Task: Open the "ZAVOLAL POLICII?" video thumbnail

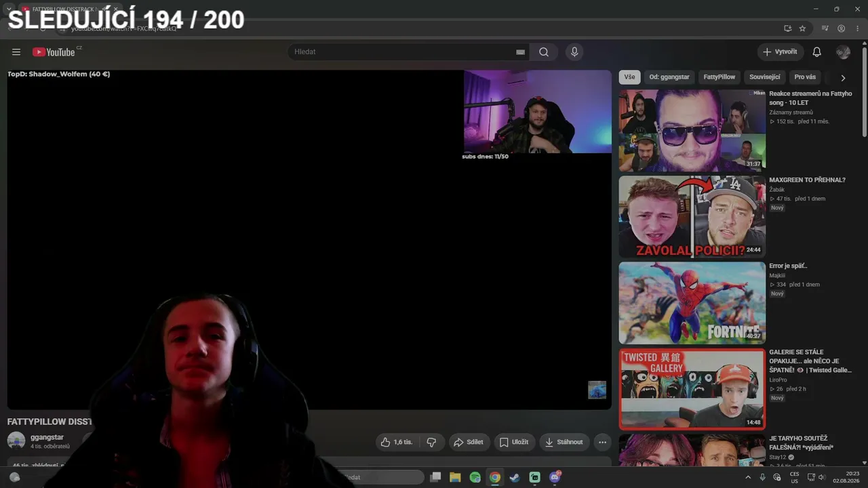Action: pos(692,217)
